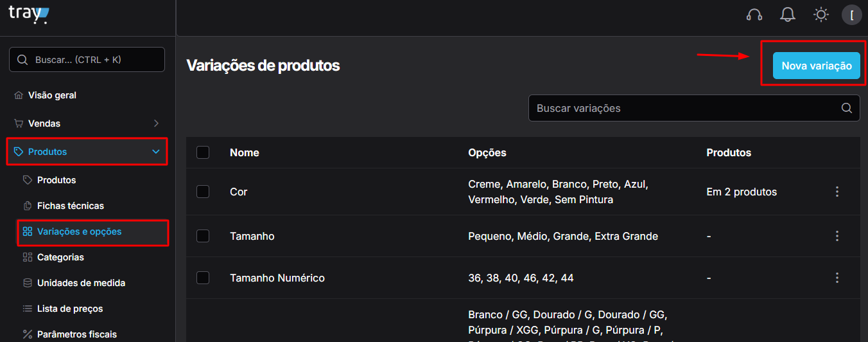Open Categorias in the sidebar
Screen dimensions: 868x342
(x=60, y=257)
